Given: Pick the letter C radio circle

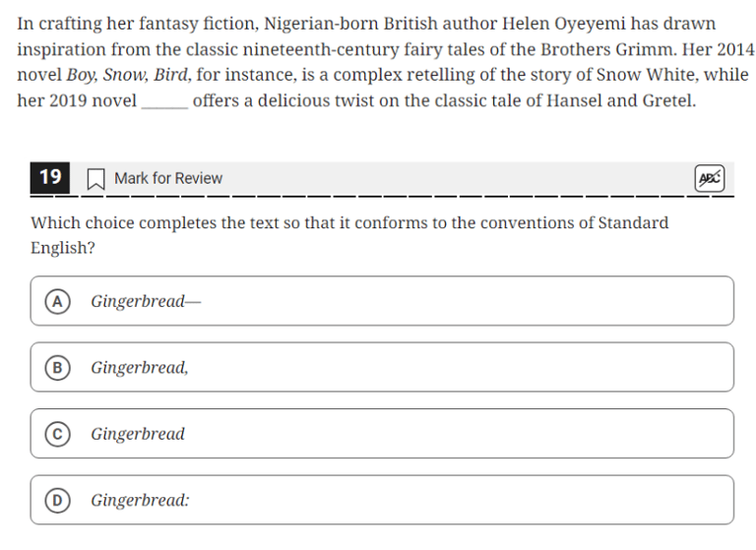Looking at the screenshot, I should coord(58,434).
